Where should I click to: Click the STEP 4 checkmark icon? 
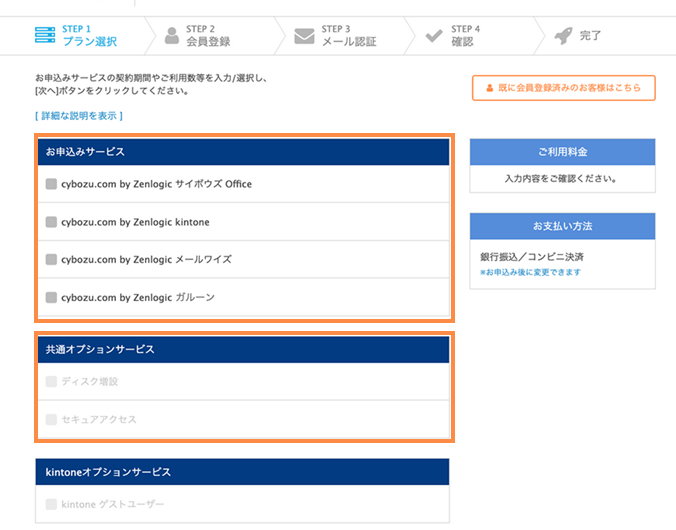(x=434, y=36)
